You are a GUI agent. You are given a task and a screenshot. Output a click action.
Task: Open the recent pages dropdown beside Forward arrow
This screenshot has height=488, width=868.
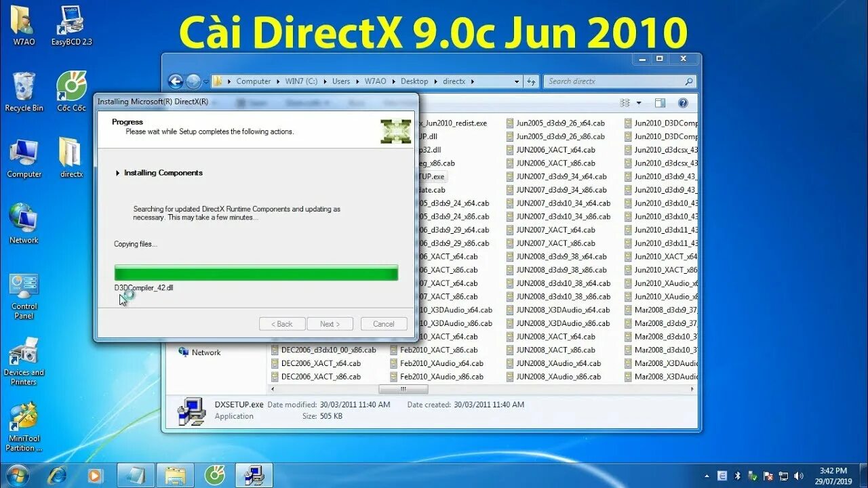click(x=205, y=82)
